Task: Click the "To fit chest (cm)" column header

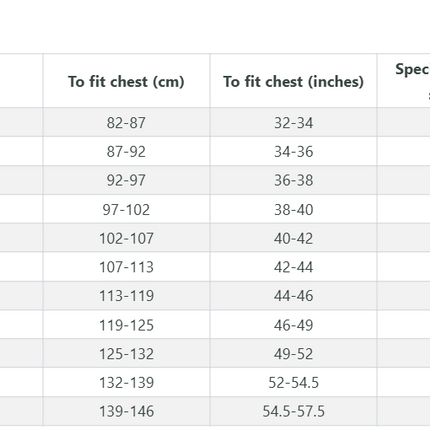Action: [x=126, y=81]
